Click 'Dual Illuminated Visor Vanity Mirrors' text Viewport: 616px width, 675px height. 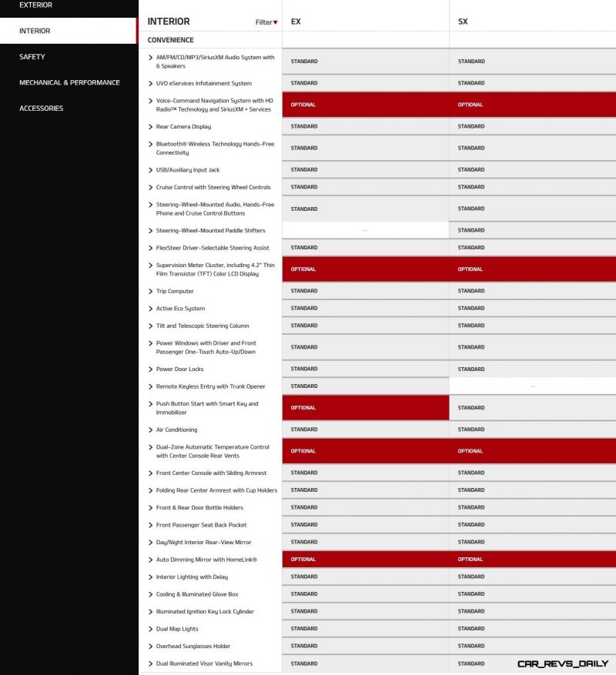204,663
